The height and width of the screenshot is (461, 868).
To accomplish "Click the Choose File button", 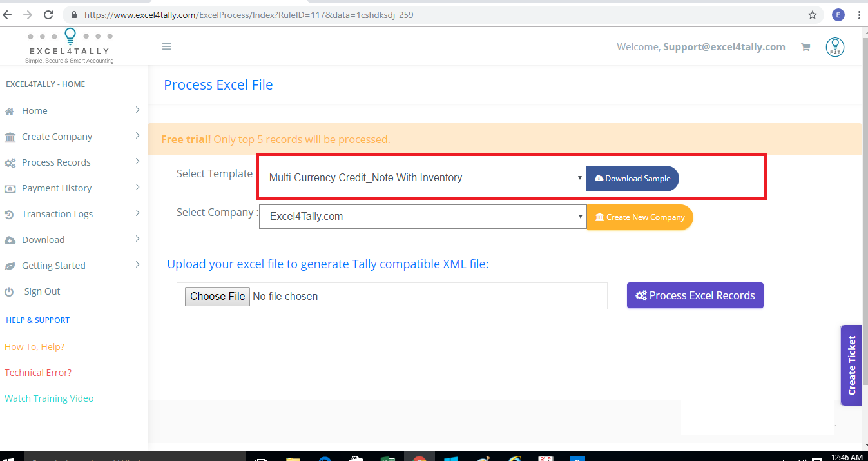I will point(218,297).
